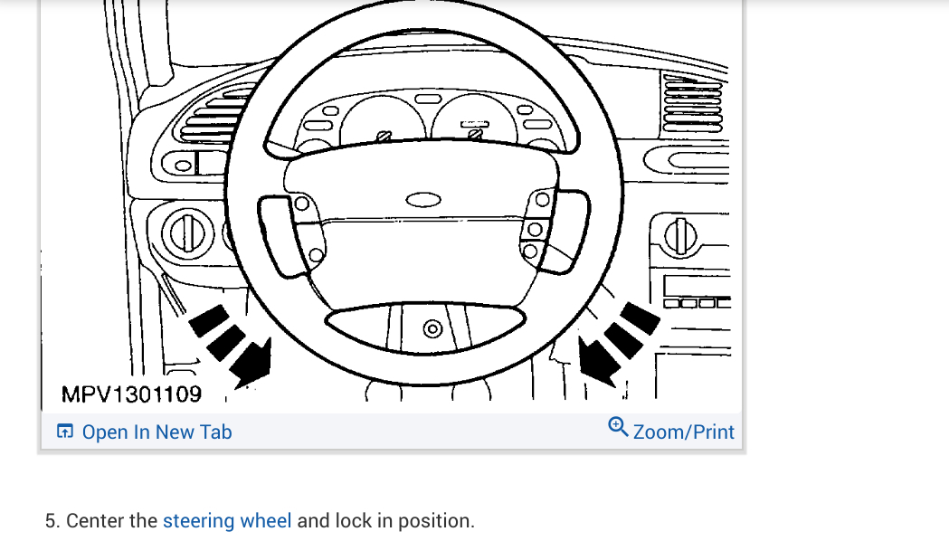949x560 pixels.
Task: Click the MPV1301109 figure label
Action: pos(131,394)
